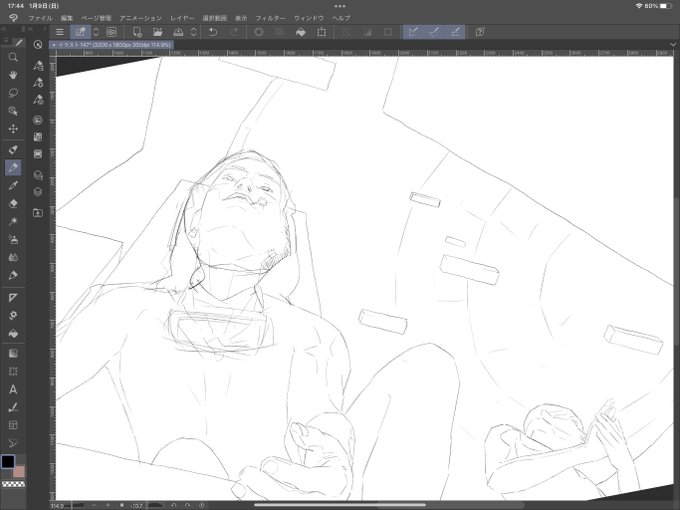Select the panel layout tool
Viewport: 680px width, 510px height.
[13, 425]
